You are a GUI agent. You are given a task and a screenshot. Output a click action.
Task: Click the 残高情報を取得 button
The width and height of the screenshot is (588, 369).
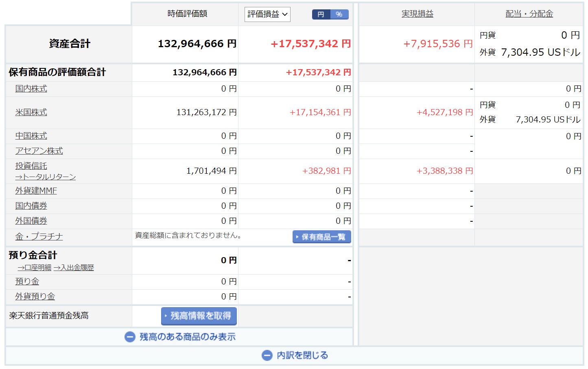coord(199,316)
